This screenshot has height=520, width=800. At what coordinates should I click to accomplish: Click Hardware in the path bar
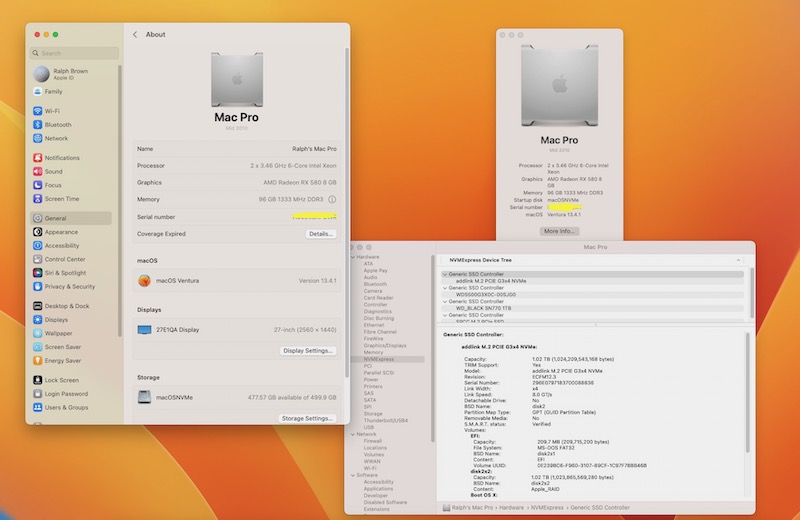coord(511,508)
